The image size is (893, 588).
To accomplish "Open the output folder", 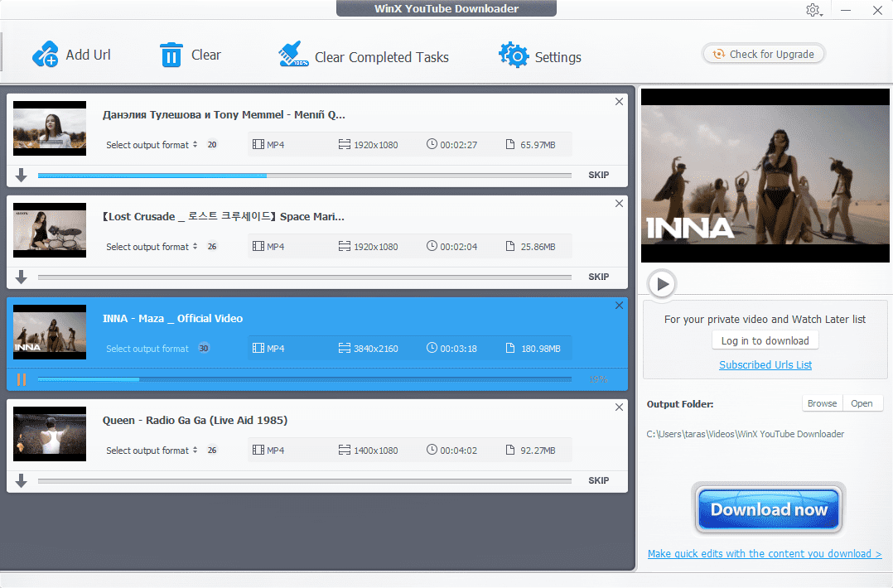I will coord(862,403).
